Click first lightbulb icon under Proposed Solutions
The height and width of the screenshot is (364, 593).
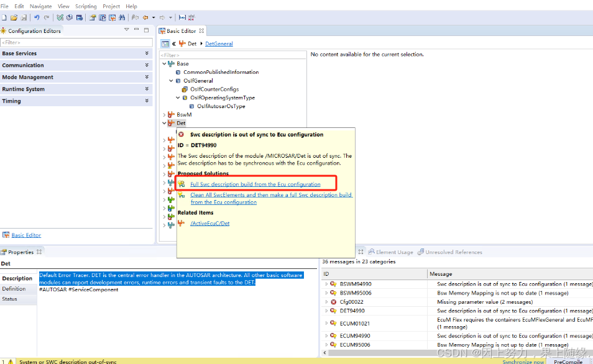tap(182, 184)
